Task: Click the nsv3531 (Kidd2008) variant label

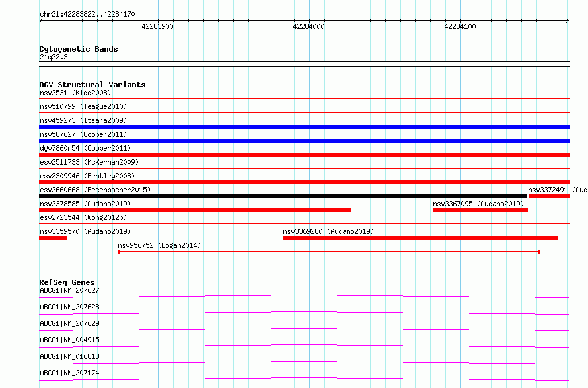Action: point(75,93)
